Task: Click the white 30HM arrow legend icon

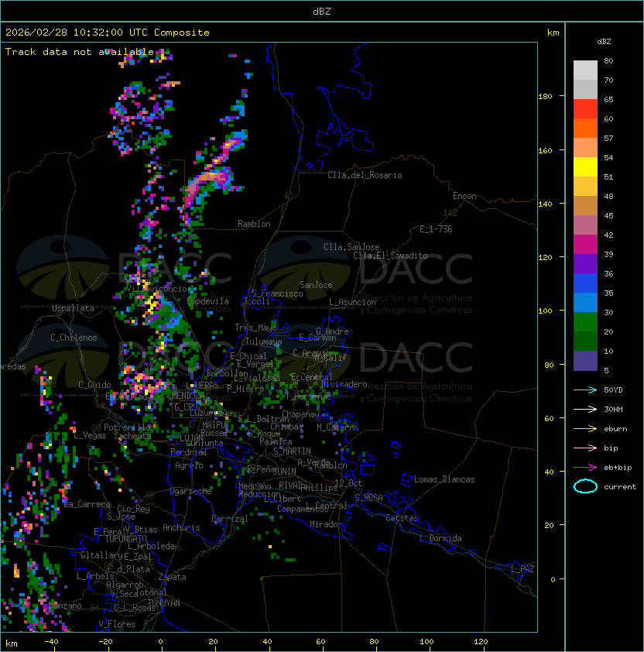Action: pos(585,409)
